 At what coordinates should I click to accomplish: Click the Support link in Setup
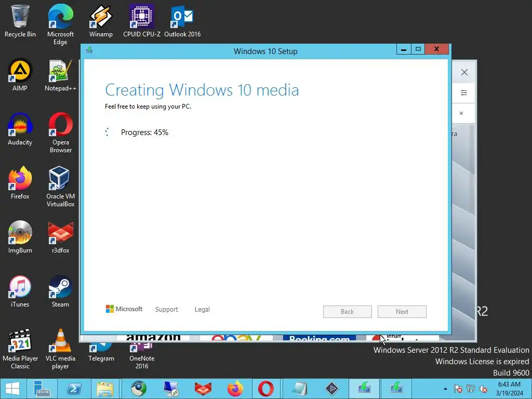[167, 310]
